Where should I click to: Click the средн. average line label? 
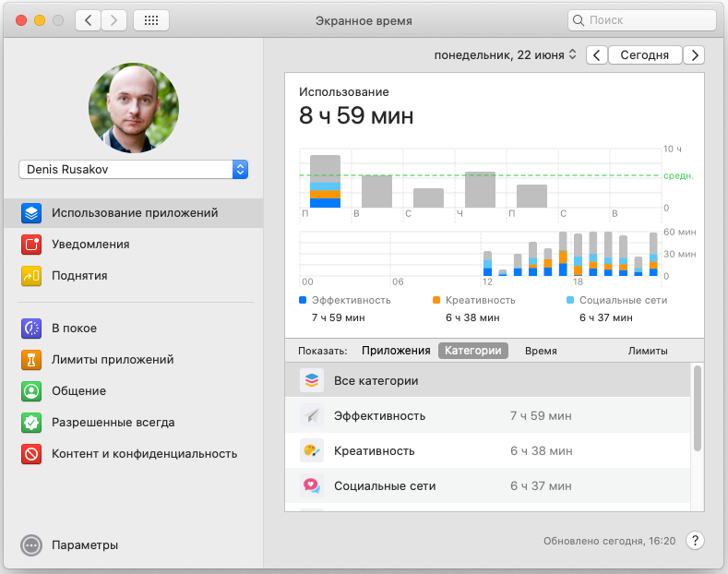(x=678, y=176)
